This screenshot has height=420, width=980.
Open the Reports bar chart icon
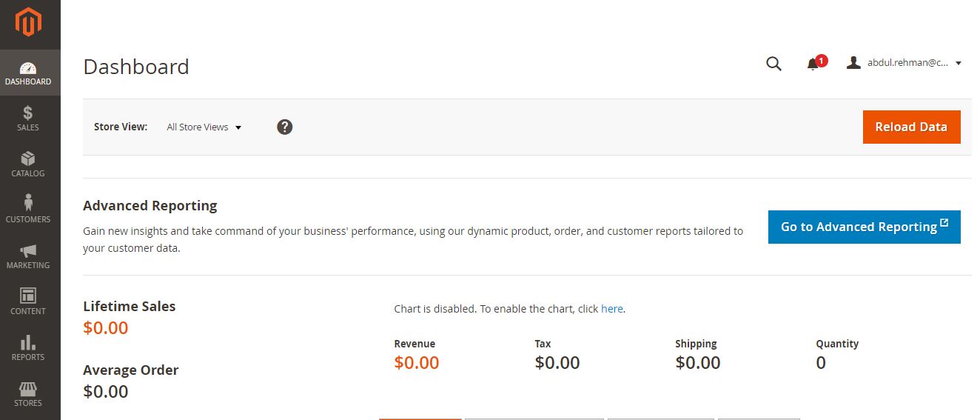tap(28, 342)
